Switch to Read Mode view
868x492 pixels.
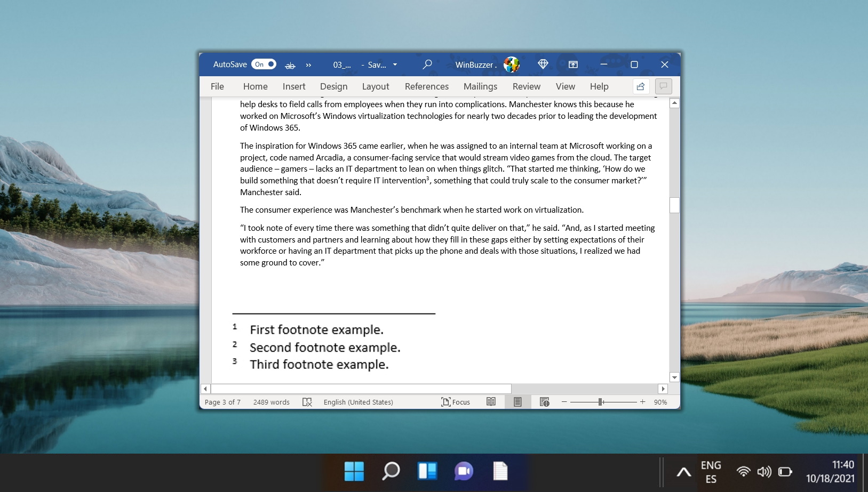491,402
